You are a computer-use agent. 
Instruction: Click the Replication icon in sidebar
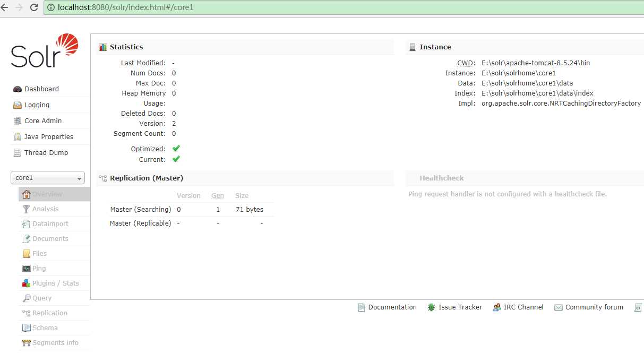coord(26,313)
